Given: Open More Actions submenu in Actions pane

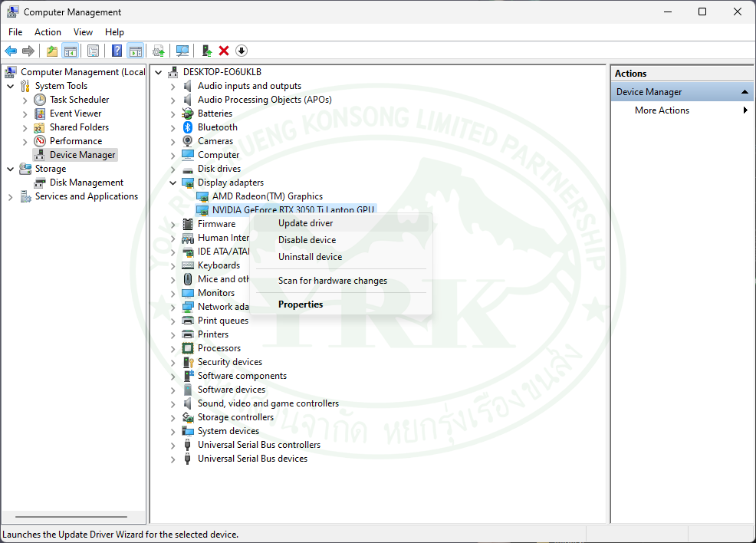Looking at the screenshot, I should (682, 110).
